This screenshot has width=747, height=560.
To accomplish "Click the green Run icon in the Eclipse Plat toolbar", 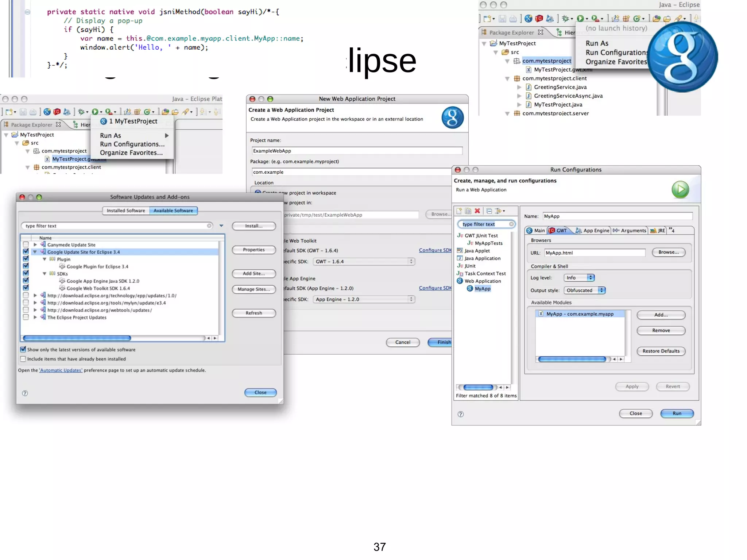I will click(x=95, y=112).
